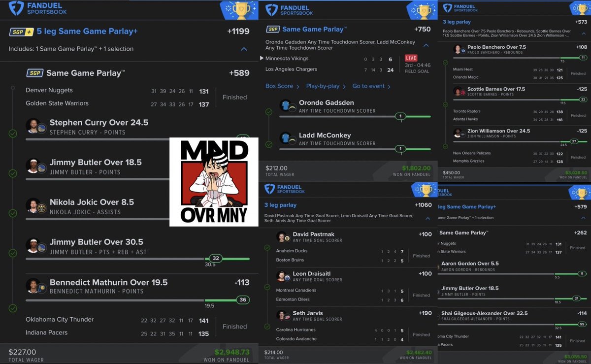The height and width of the screenshot is (364, 591).
Task: Click the $227.00 total wager amount
Action: (22, 352)
